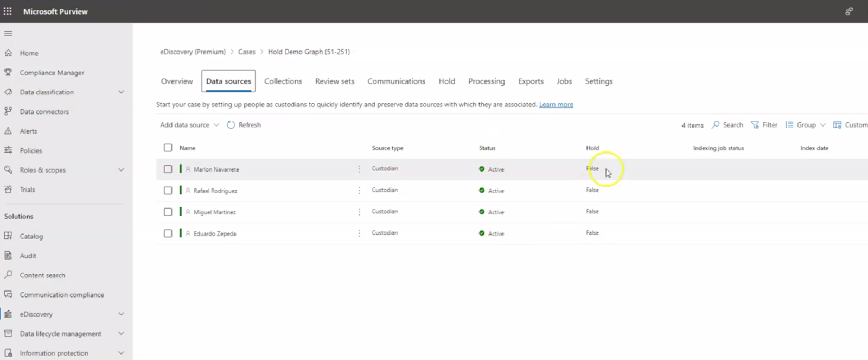868x360 pixels.
Task: Check the Marlon Navarrete row checkbox
Action: pyautogui.click(x=168, y=169)
